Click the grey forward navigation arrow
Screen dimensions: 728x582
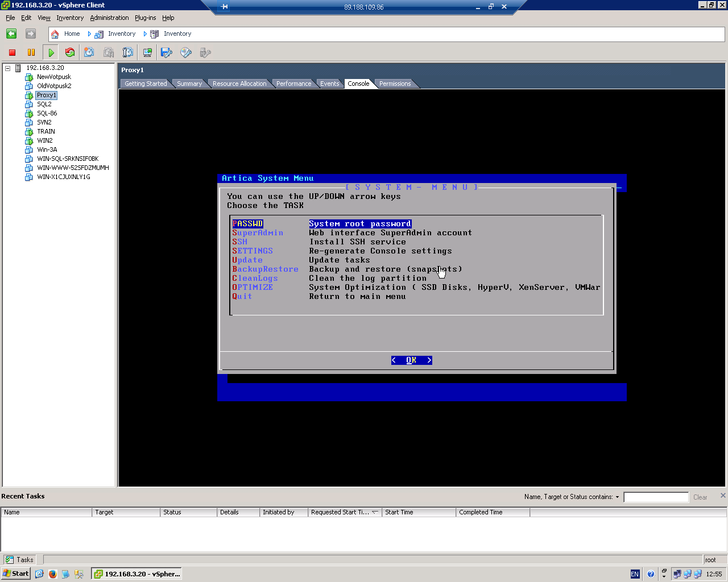click(x=31, y=34)
